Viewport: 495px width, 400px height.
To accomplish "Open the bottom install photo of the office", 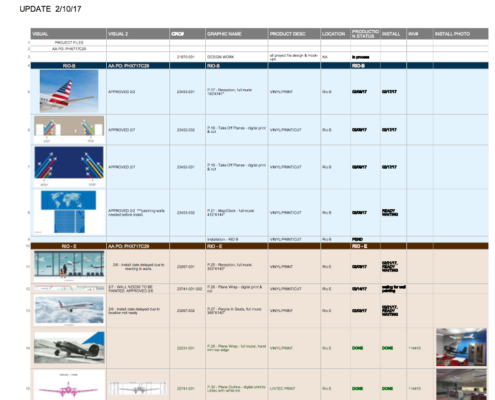I will (x=461, y=384).
